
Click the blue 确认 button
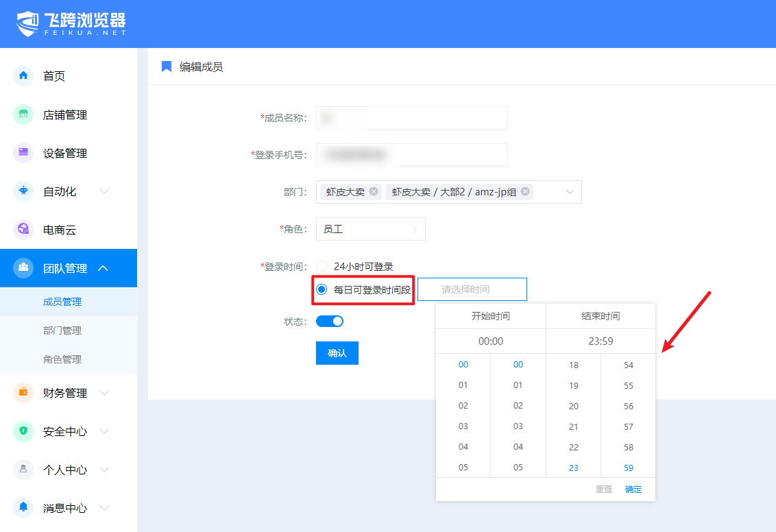tap(337, 353)
